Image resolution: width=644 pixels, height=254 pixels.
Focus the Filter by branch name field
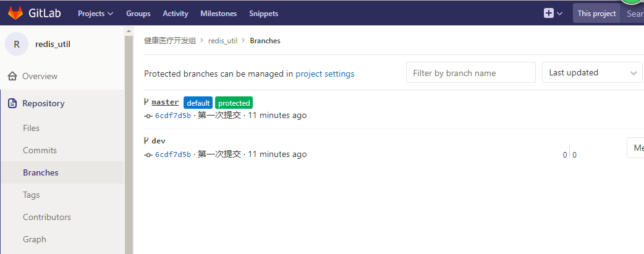[x=471, y=73]
